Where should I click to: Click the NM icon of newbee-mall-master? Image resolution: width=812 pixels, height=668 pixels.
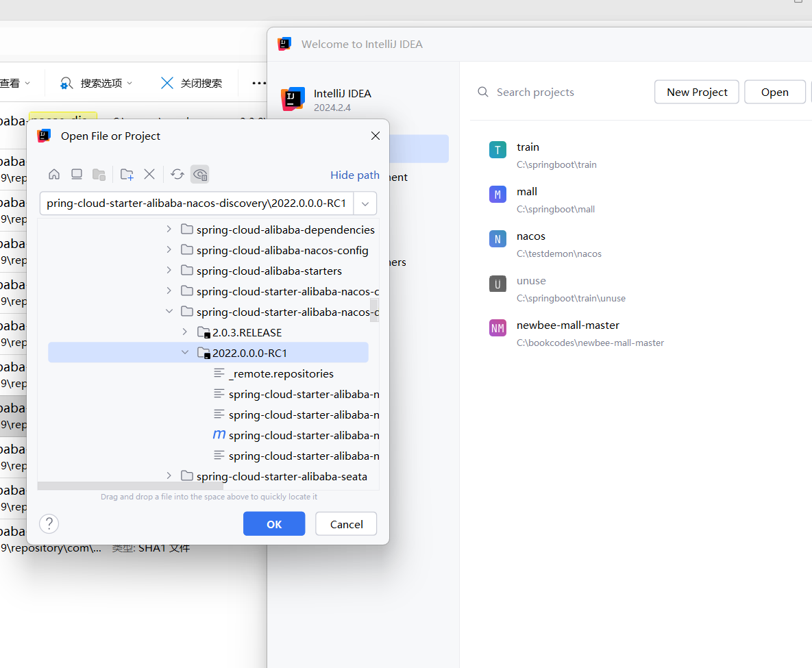click(497, 327)
